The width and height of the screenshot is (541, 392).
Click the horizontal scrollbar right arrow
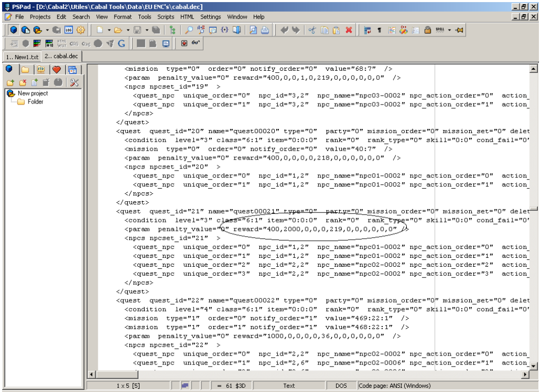click(x=525, y=375)
